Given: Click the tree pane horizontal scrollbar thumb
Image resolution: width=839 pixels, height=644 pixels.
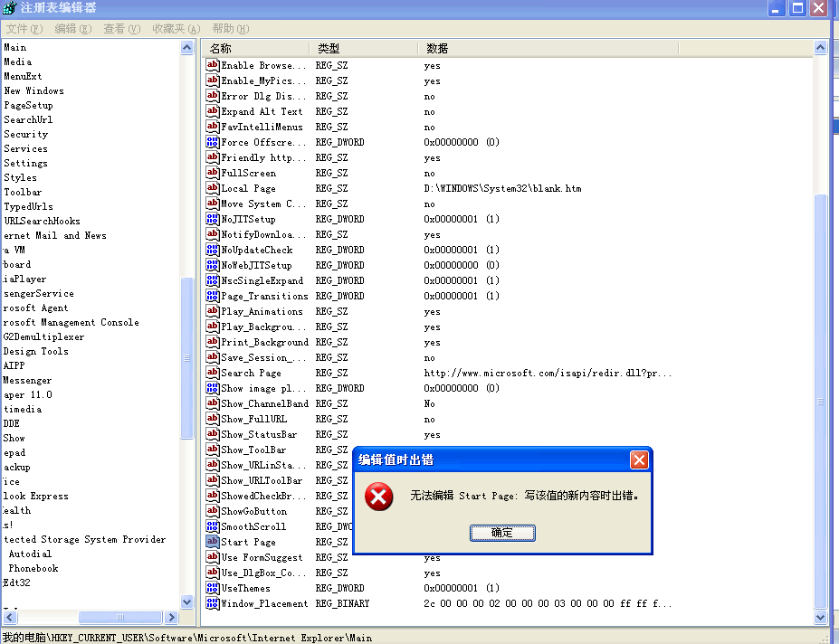Looking at the screenshot, I should [x=120, y=617].
